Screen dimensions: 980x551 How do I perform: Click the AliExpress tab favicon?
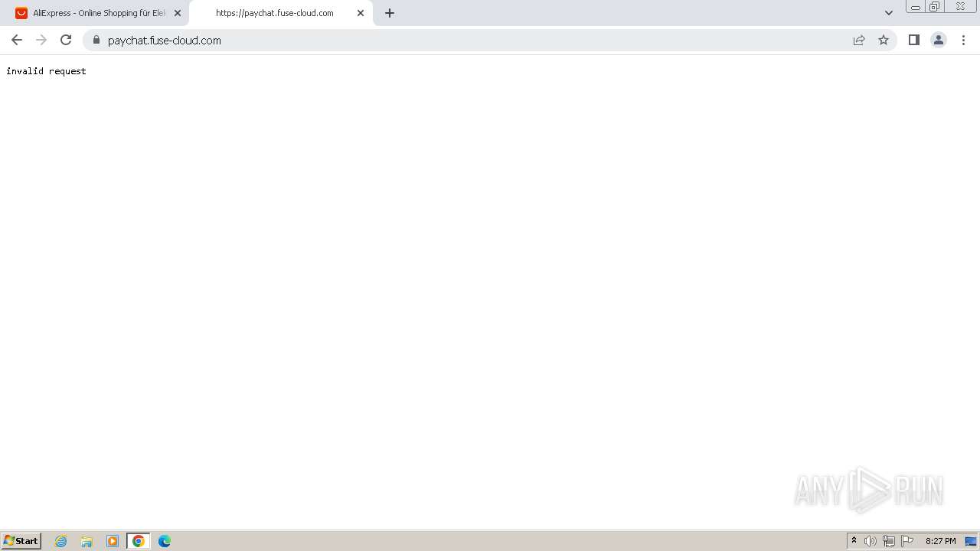pyautogui.click(x=21, y=13)
